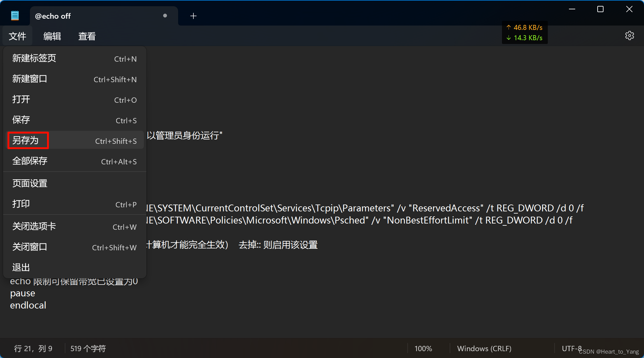
Task: Collapse the '文件' (File) menu
Action: point(17,36)
